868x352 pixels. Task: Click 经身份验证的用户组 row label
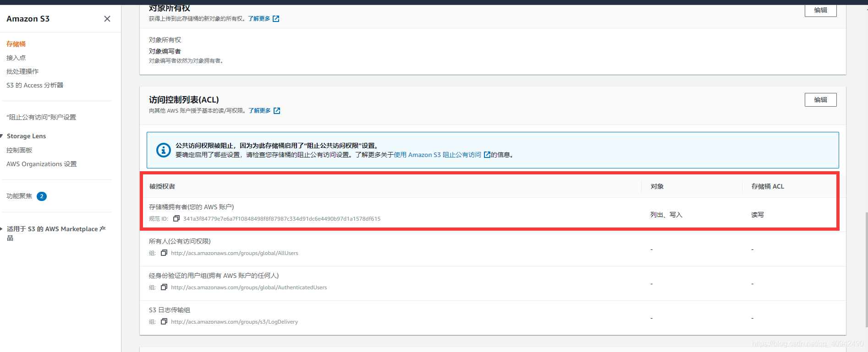[x=214, y=276]
